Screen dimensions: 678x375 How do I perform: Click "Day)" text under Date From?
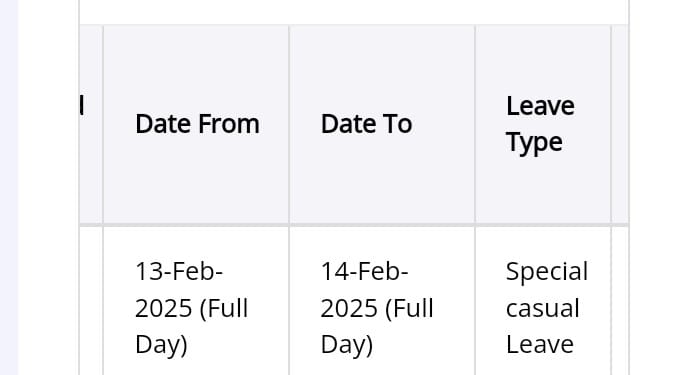(161, 345)
